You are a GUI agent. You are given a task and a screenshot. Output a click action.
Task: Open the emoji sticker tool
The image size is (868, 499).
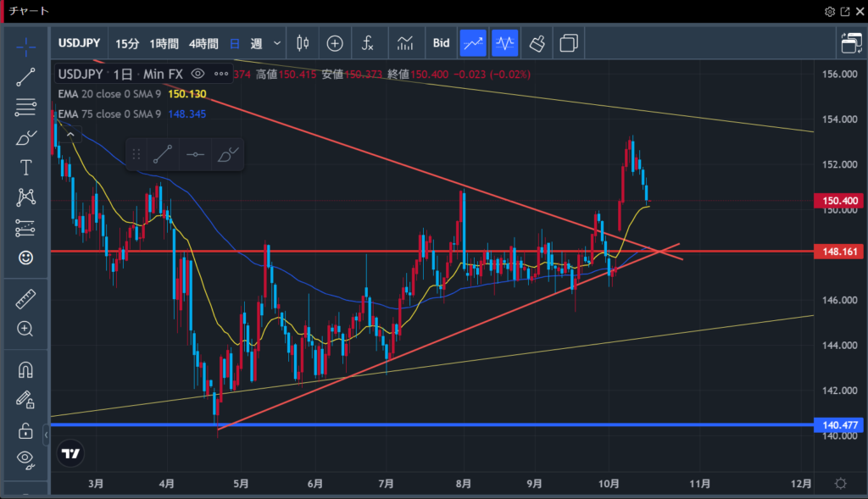point(25,258)
